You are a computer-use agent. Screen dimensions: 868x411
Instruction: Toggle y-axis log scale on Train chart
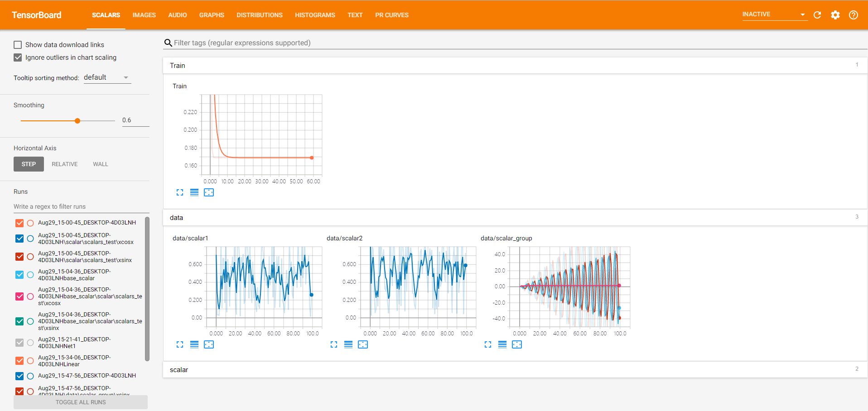[x=194, y=192]
